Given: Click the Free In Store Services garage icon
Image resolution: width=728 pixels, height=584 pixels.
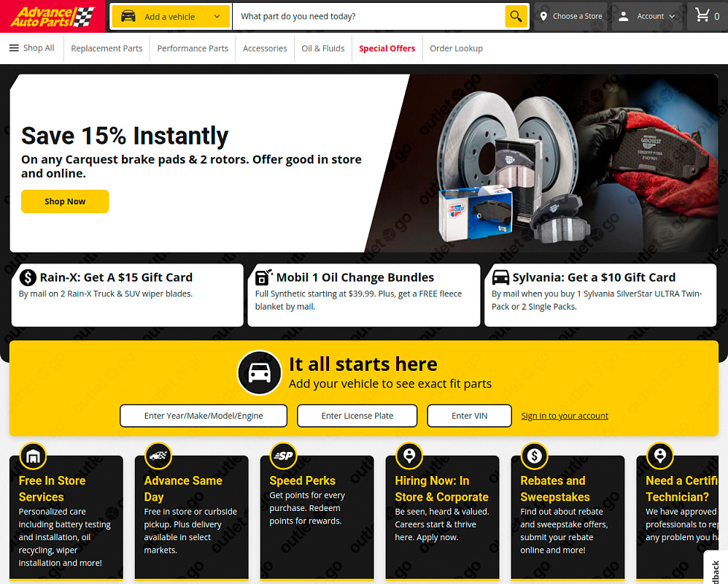Looking at the screenshot, I should pos(33,456).
